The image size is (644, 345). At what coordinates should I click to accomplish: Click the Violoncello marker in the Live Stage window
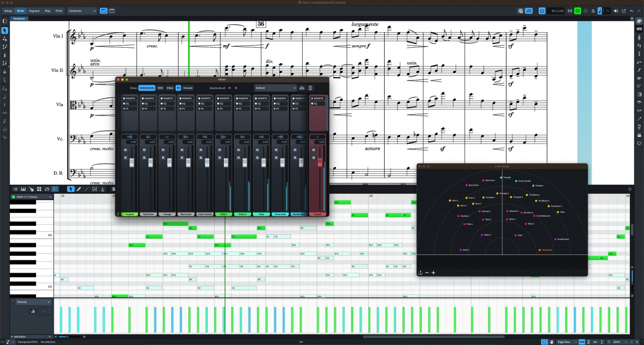point(540,250)
